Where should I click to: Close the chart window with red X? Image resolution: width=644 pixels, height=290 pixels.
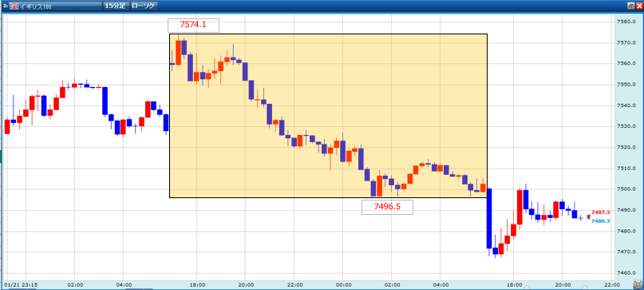[x=638, y=6]
